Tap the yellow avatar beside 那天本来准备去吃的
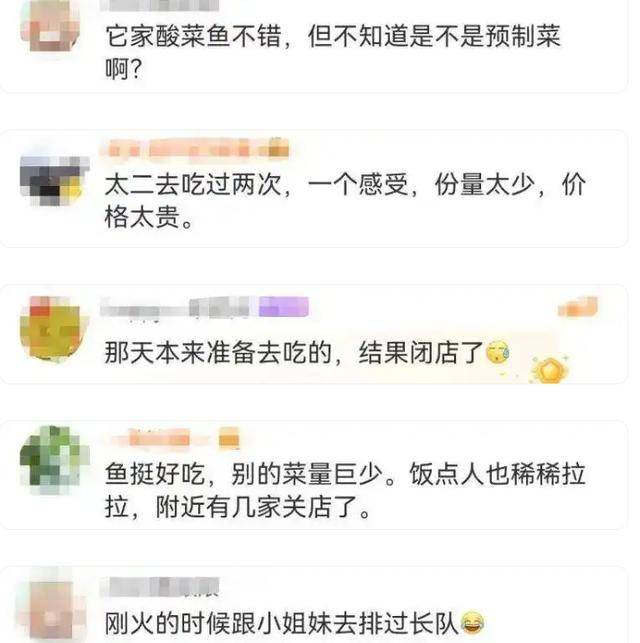Viewport: 640px width, 643px height. point(55,328)
